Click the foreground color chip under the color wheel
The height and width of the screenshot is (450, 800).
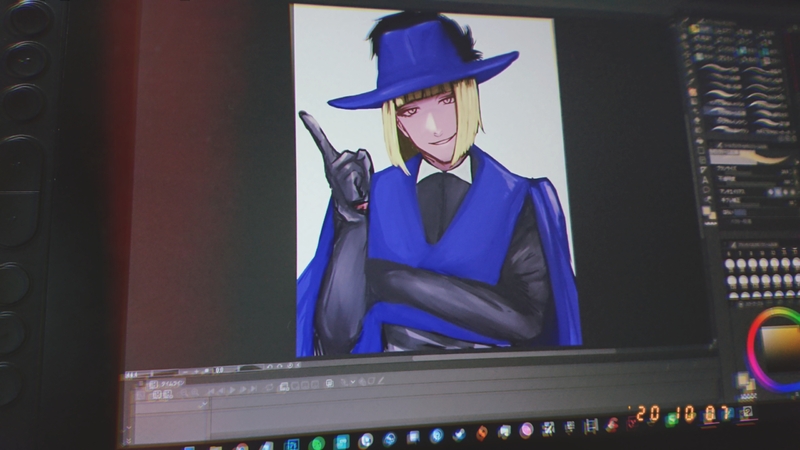click(x=743, y=379)
